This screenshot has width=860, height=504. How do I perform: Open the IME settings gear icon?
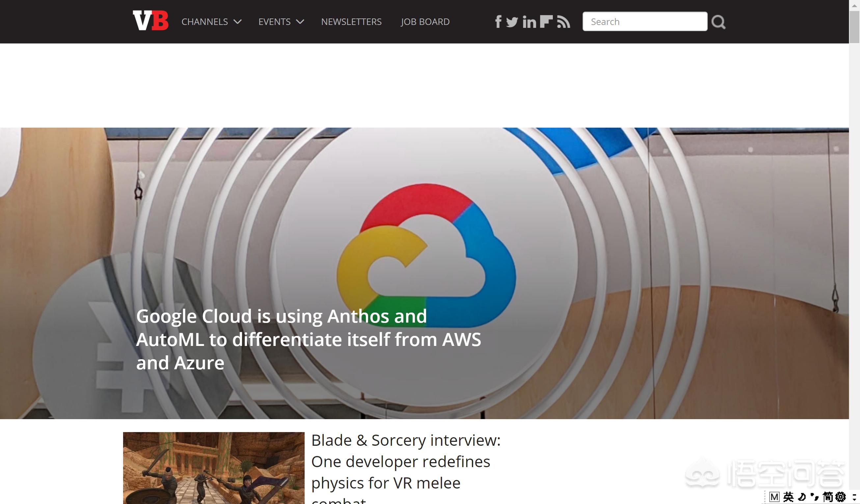[x=841, y=496]
